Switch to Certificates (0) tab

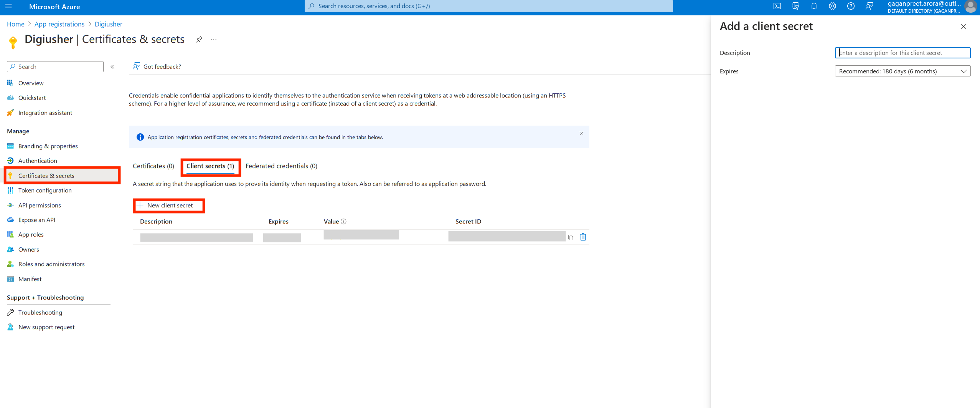click(x=153, y=166)
